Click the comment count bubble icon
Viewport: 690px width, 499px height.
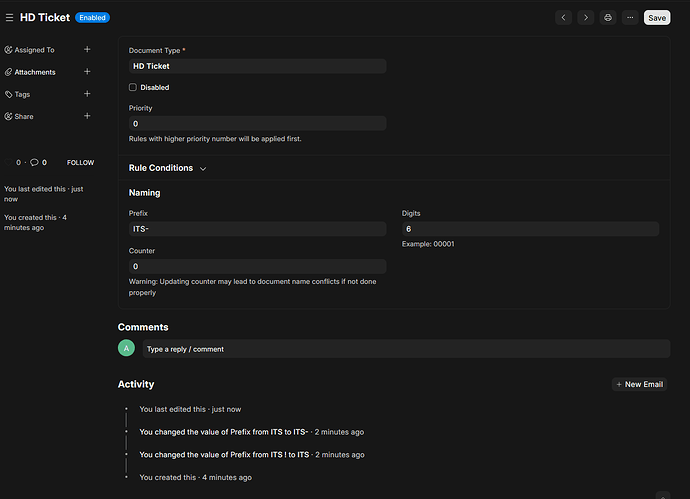pyautogui.click(x=34, y=162)
